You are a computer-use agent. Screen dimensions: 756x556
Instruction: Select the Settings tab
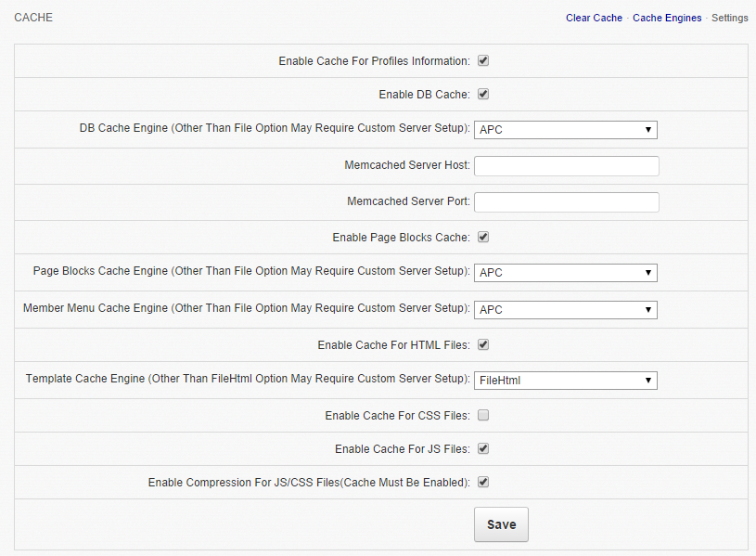(x=729, y=18)
